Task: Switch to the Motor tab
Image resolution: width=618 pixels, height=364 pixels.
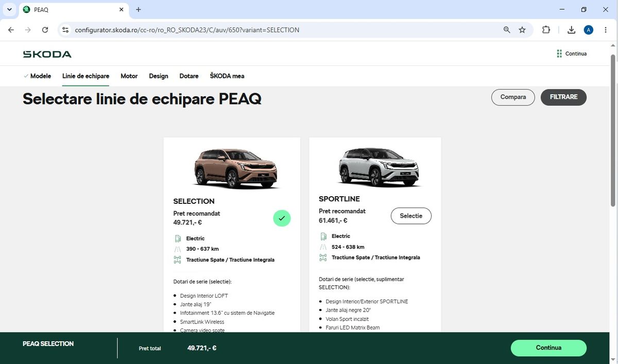Action: [129, 76]
